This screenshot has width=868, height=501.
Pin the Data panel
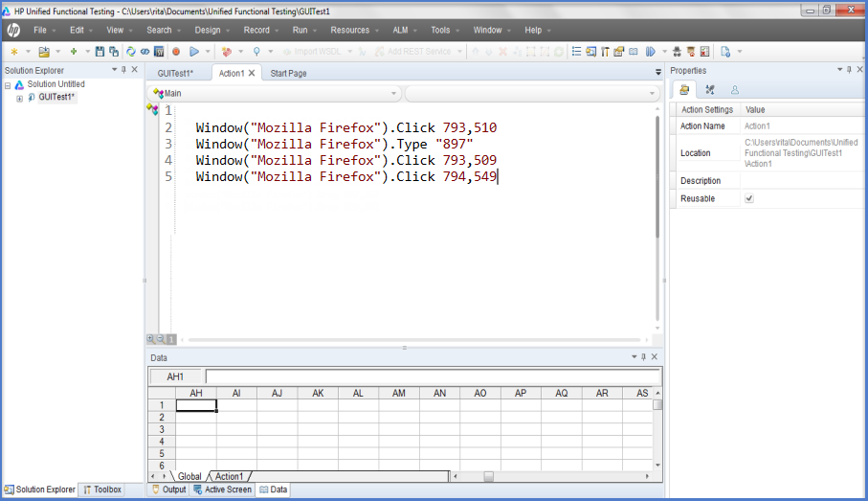tap(644, 357)
